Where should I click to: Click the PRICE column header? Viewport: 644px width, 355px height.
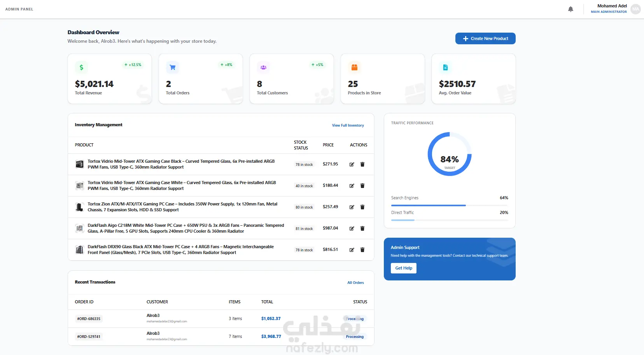pos(328,145)
